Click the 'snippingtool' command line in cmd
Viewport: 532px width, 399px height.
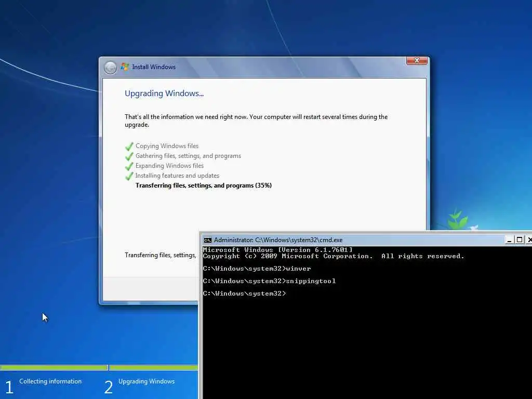(270, 281)
